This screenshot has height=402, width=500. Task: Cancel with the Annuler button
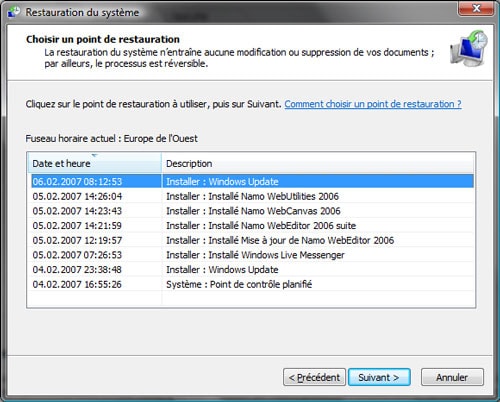(452, 377)
